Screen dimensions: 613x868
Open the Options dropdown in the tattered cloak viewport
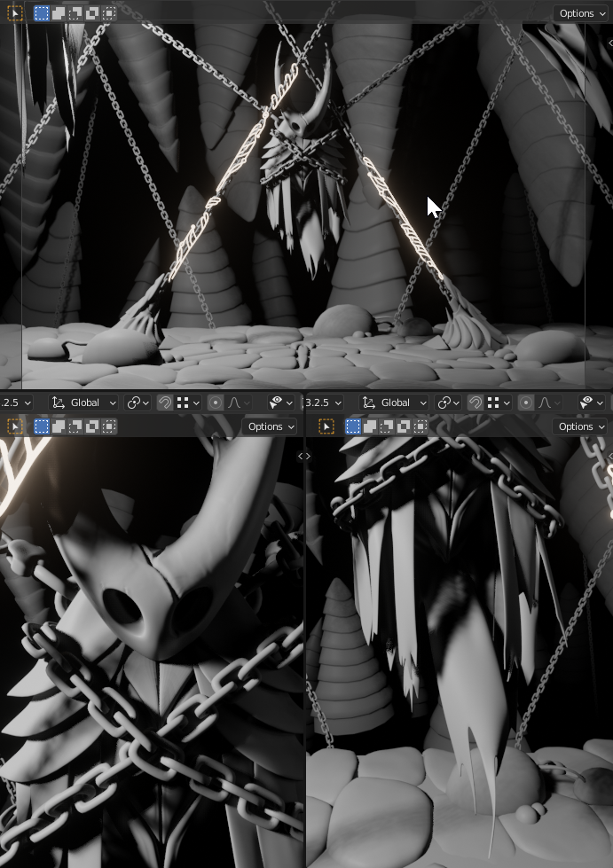[580, 426]
